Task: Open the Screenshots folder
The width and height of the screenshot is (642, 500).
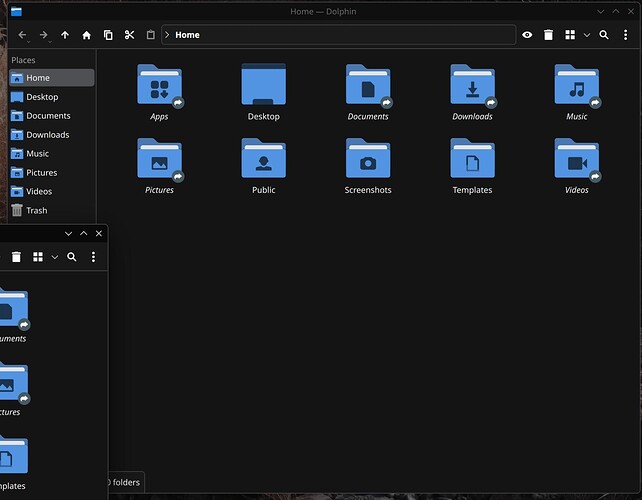Action: pyautogui.click(x=368, y=167)
